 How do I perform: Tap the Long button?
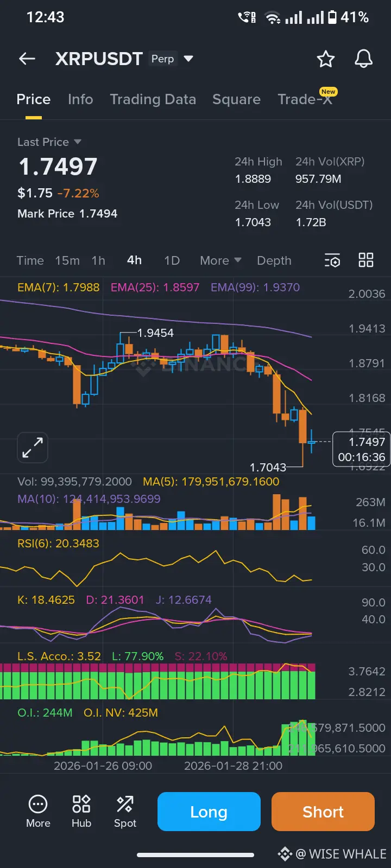click(209, 812)
